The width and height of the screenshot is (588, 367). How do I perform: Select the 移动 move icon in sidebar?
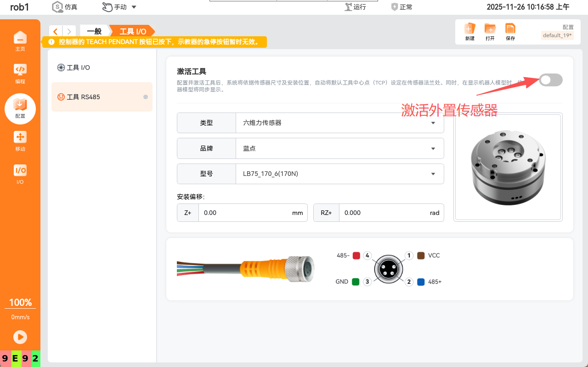[x=20, y=141]
